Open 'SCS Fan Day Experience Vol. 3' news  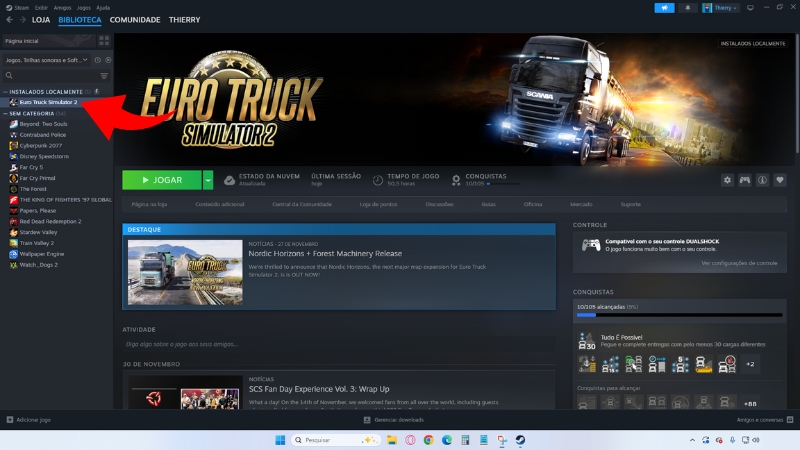click(319, 389)
